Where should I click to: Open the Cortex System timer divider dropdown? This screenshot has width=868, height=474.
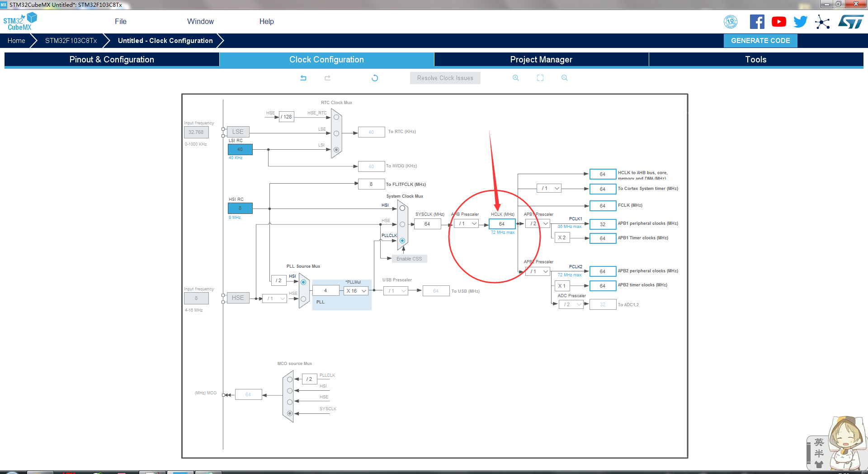pos(549,189)
